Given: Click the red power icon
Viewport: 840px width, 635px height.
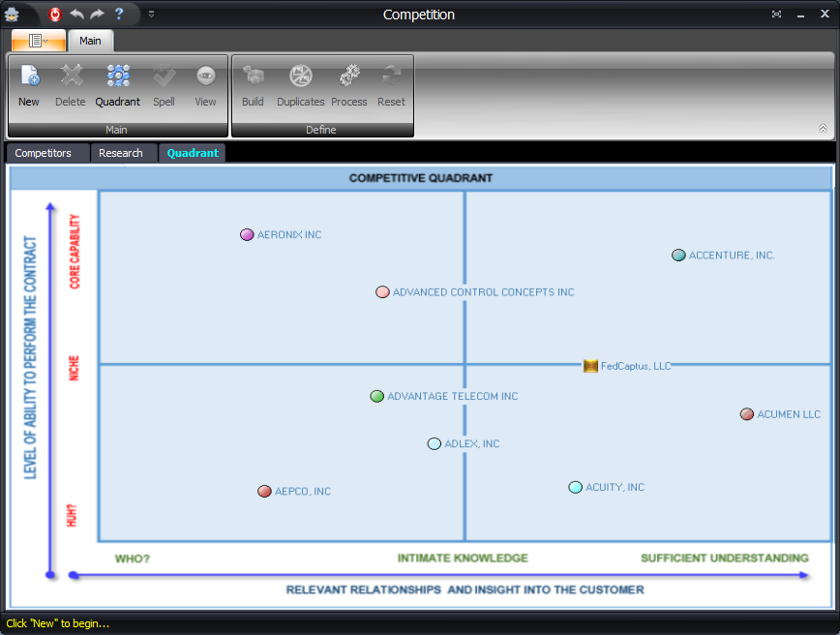Looking at the screenshot, I should pyautogui.click(x=54, y=15).
